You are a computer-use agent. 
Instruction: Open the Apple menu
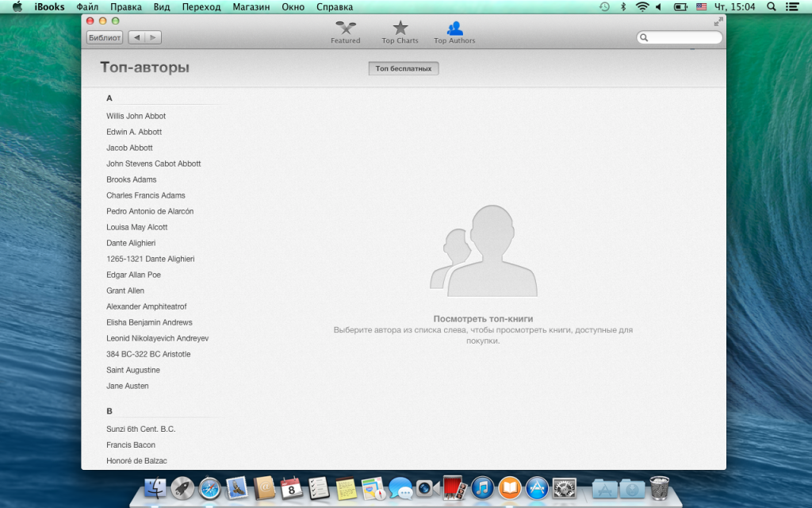[17, 6]
